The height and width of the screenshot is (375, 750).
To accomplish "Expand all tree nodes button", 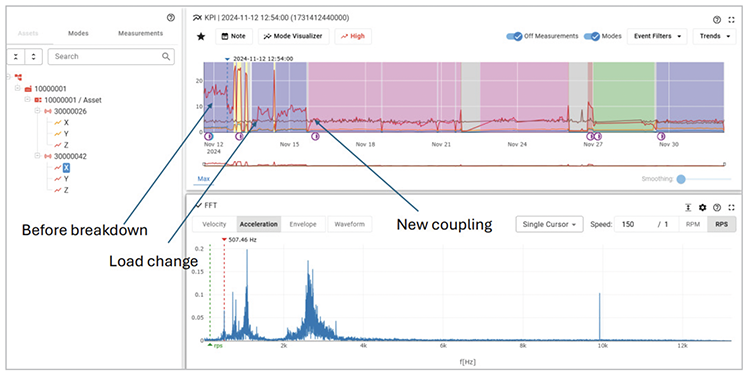I will coord(33,56).
